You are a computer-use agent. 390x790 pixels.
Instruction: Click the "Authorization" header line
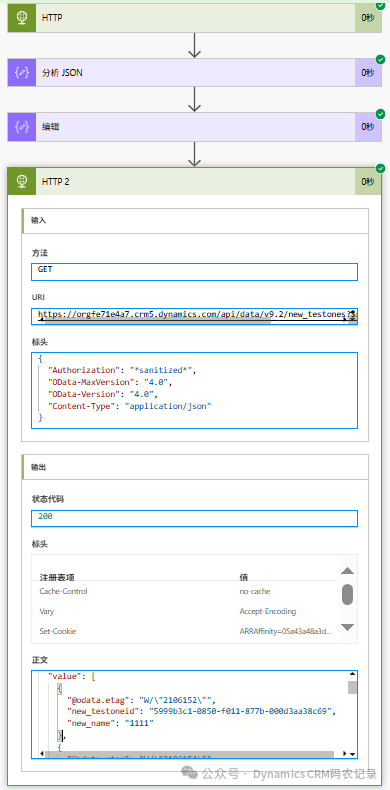[122, 370]
